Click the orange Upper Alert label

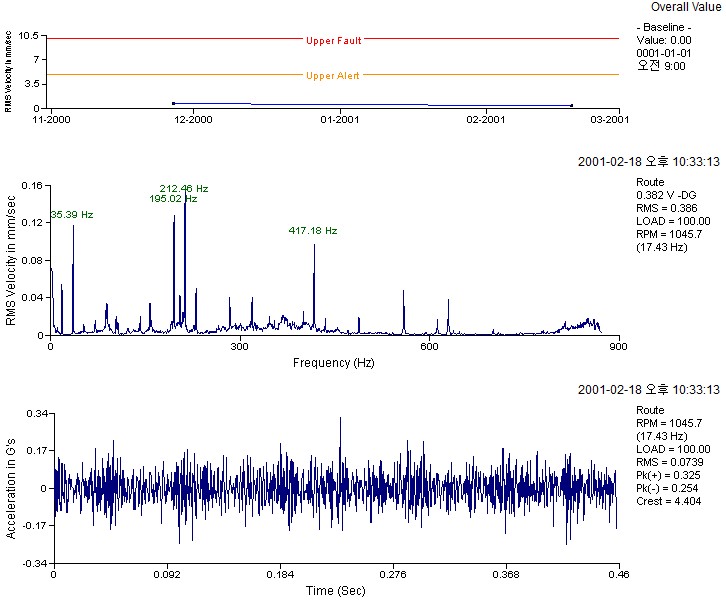[x=333, y=76]
